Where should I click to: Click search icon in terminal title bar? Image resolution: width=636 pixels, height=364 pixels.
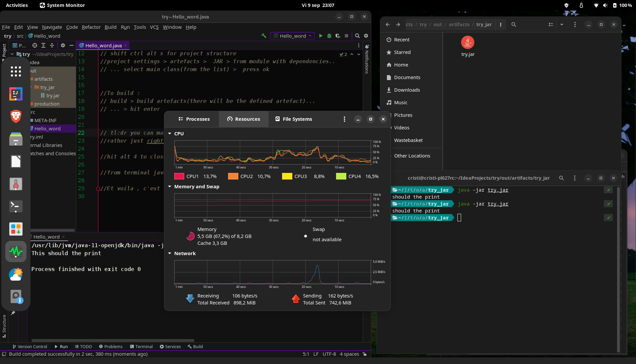(561, 178)
